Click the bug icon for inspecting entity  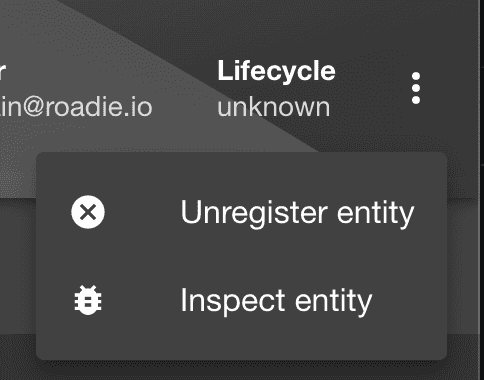[x=88, y=300]
